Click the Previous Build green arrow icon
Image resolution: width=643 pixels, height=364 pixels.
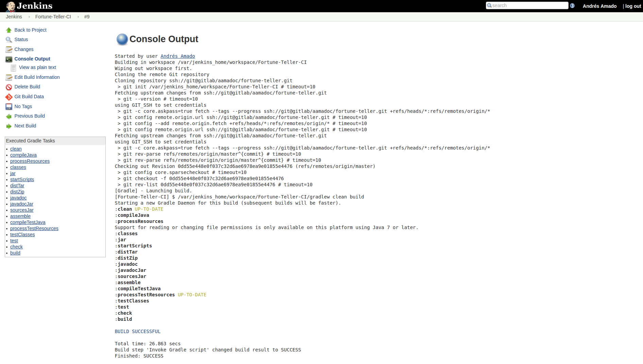(x=9, y=116)
